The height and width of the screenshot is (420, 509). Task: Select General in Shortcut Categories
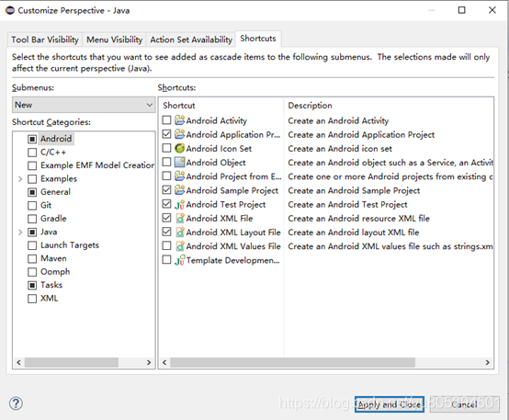click(55, 192)
